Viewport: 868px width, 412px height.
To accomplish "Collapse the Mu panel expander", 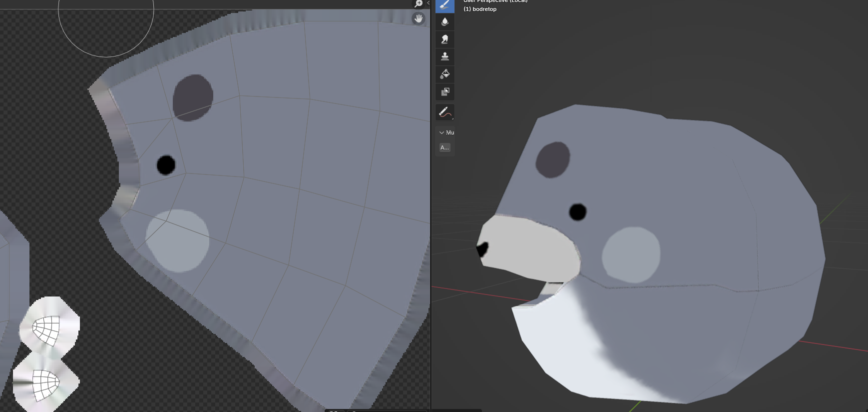I will [x=441, y=132].
